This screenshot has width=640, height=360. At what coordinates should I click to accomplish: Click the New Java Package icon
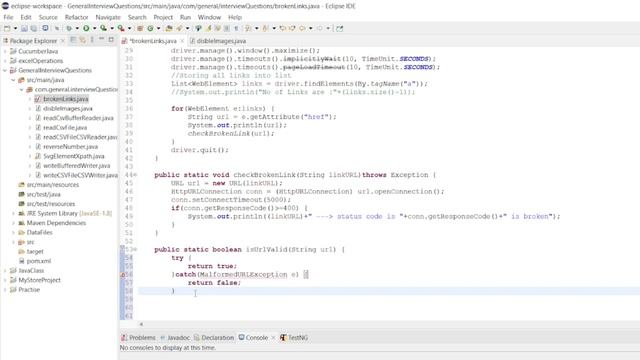[x=140, y=28]
